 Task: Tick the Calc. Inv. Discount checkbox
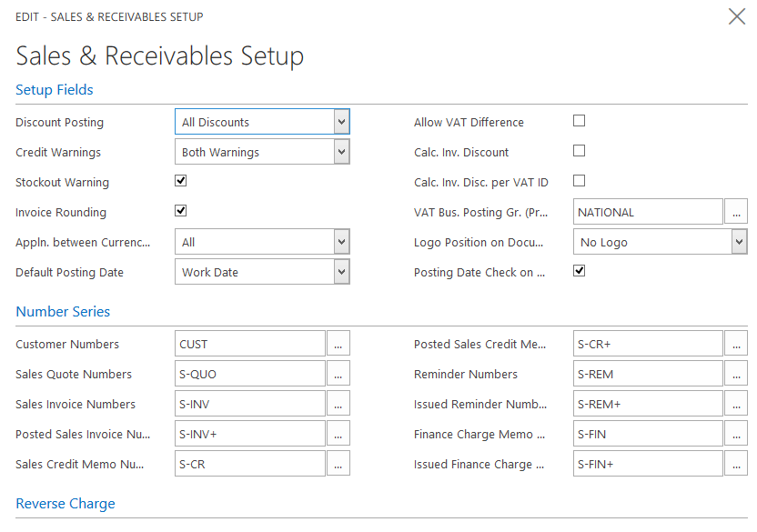pyautogui.click(x=579, y=151)
